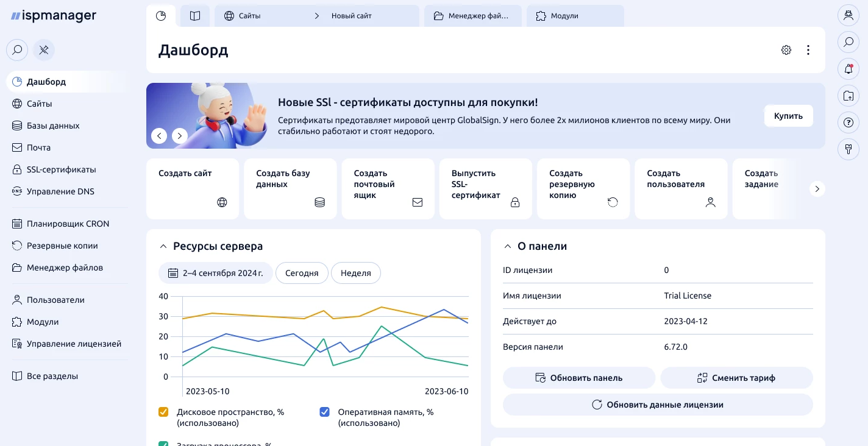This screenshot has height=446, width=868.
Task: Open the three-dot dashboard menu
Action: click(808, 50)
